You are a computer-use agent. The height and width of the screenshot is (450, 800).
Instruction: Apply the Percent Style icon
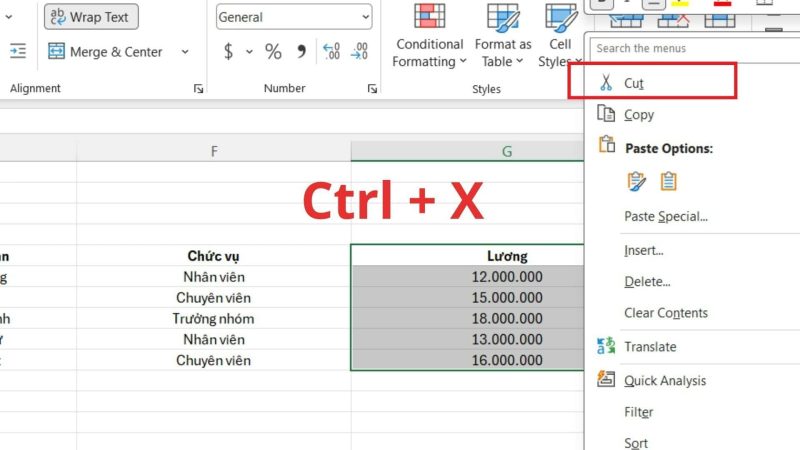273,52
